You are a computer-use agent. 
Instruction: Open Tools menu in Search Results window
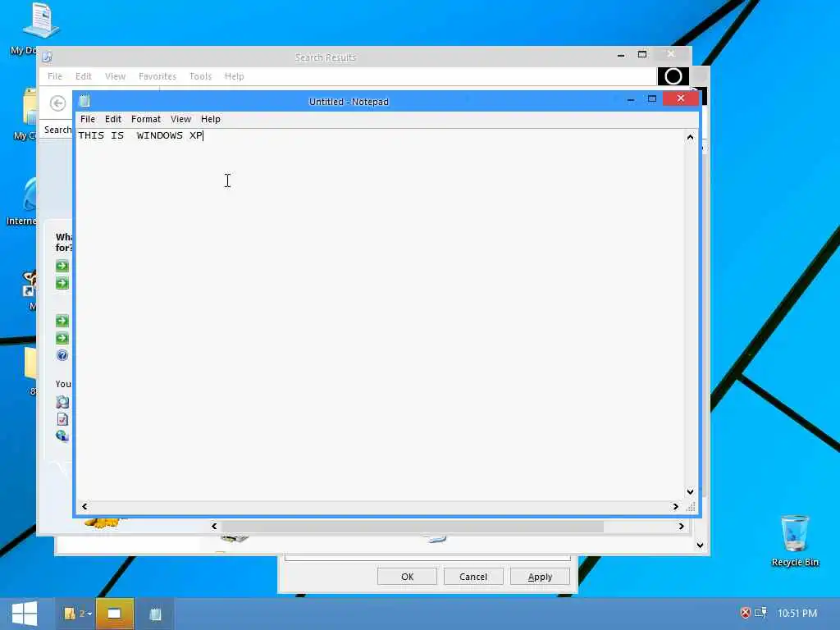coord(200,76)
